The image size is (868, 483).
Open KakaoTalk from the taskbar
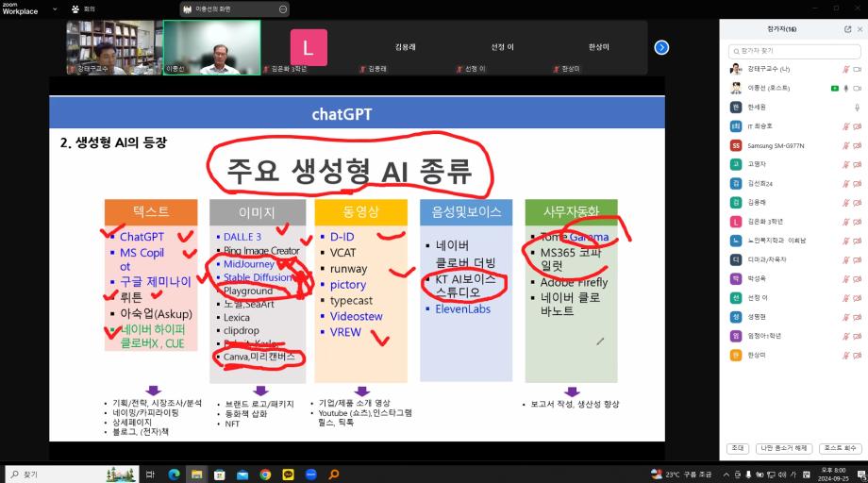[x=288, y=475]
